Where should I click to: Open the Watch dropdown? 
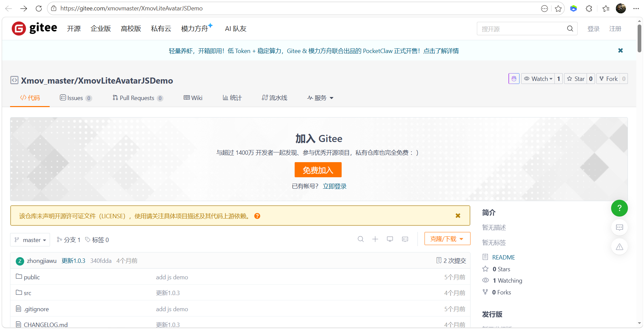click(538, 79)
